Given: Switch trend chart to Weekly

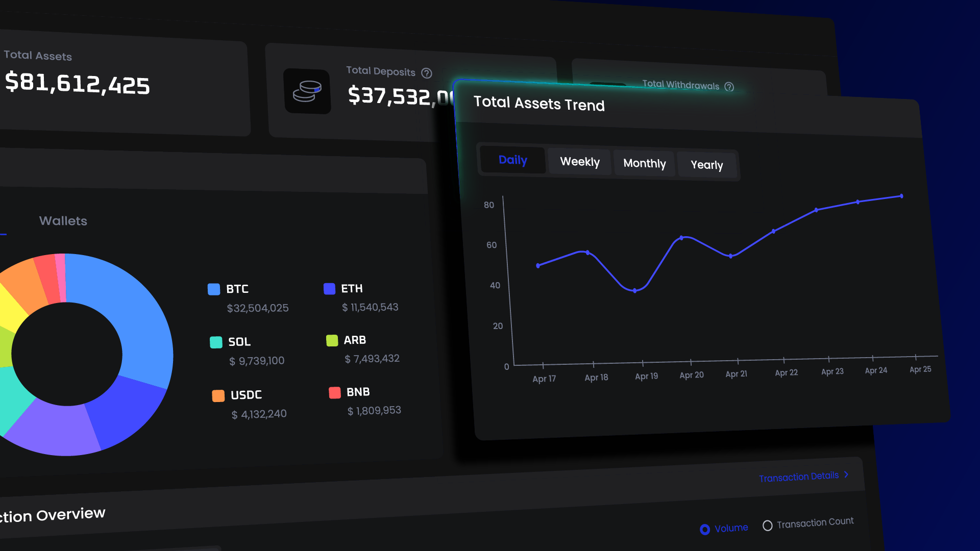Looking at the screenshot, I should (x=579, y=162).
